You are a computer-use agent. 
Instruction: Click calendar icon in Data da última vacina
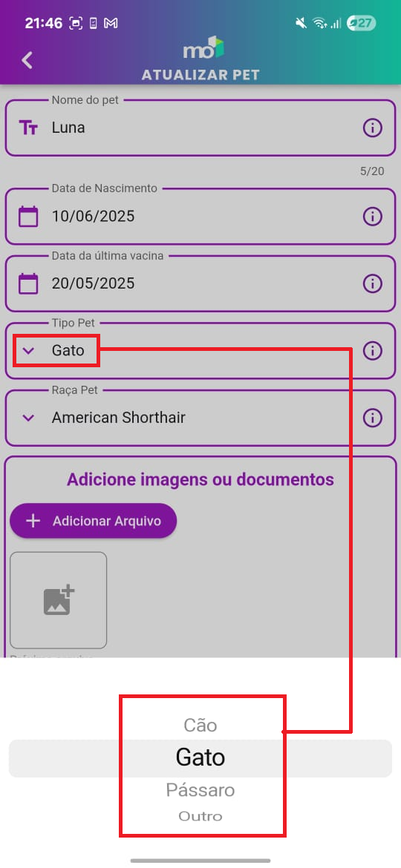(28, 283)
